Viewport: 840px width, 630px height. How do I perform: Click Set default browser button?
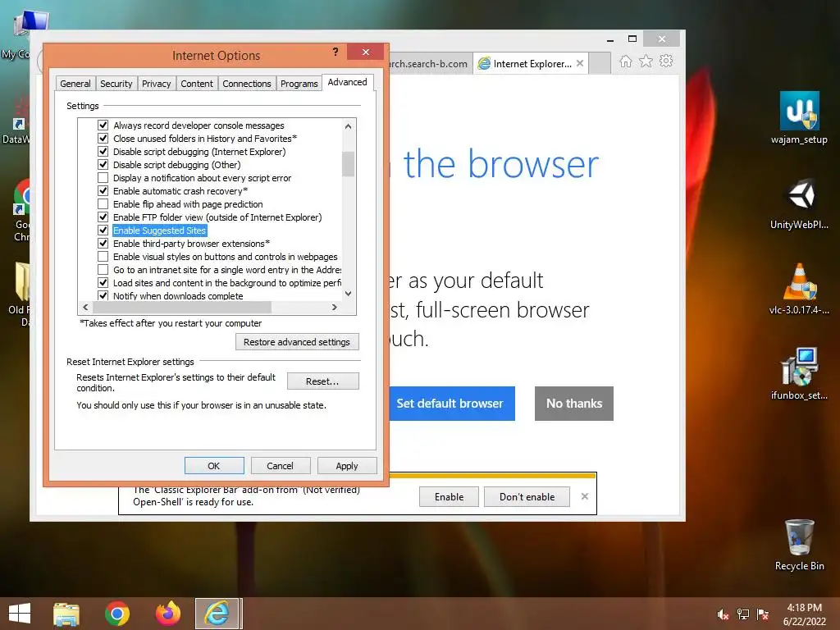[x=450, y=404]
